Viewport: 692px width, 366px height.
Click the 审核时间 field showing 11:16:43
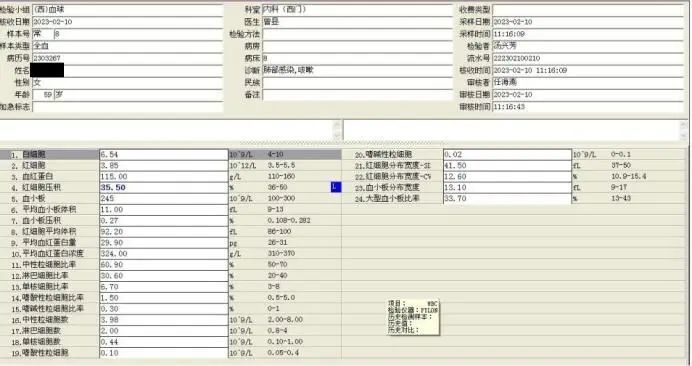[588, 107]
